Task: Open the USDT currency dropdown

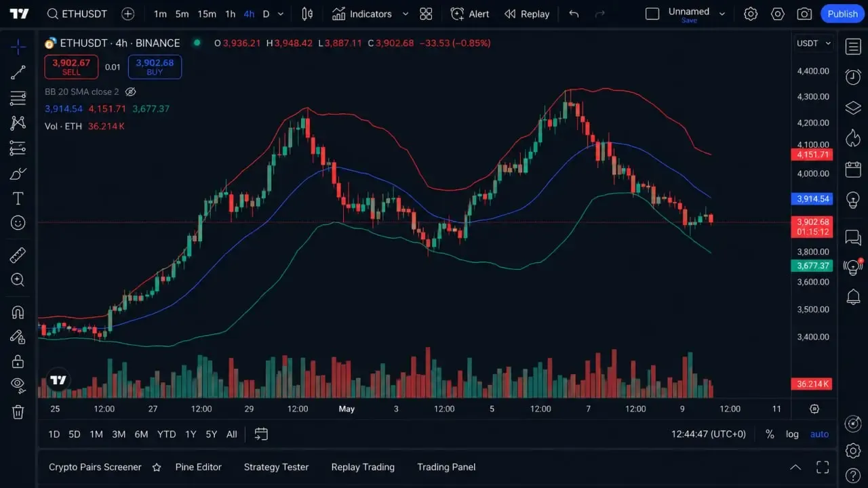Action: point(813,43)
